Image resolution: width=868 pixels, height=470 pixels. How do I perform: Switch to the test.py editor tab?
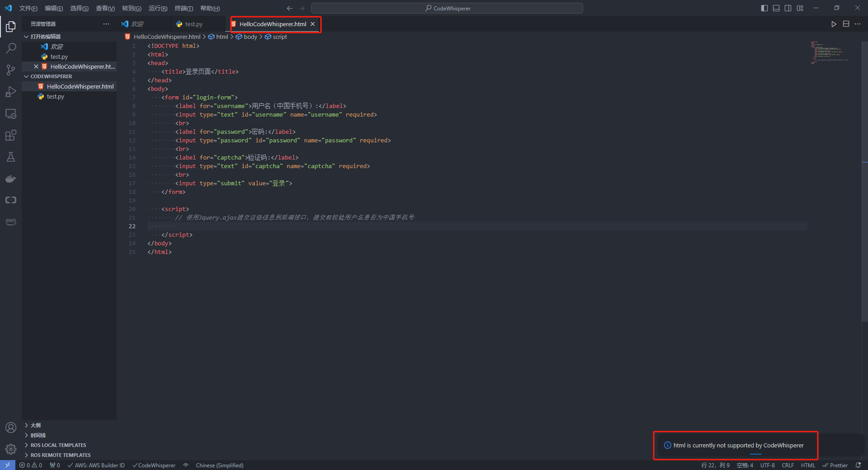point(198,24)
